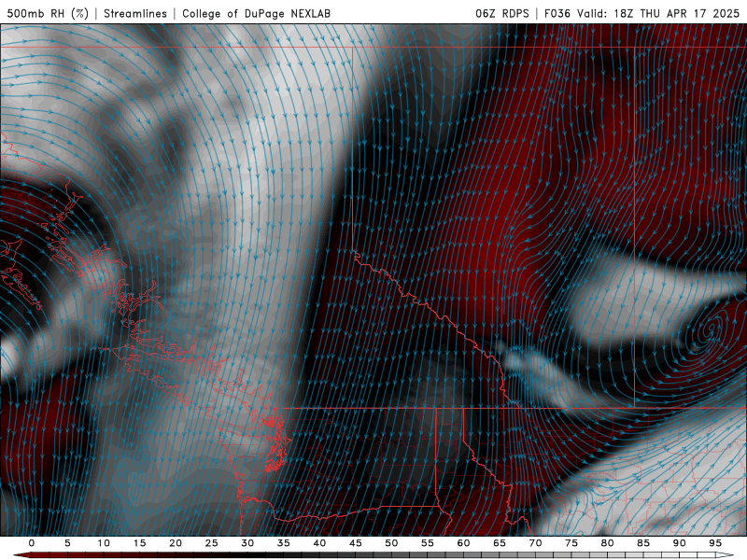Viewport: 747px width, 560px height.
Task: Click "College of DuPage NEXLAB" header text
Action: pos(256,13)
